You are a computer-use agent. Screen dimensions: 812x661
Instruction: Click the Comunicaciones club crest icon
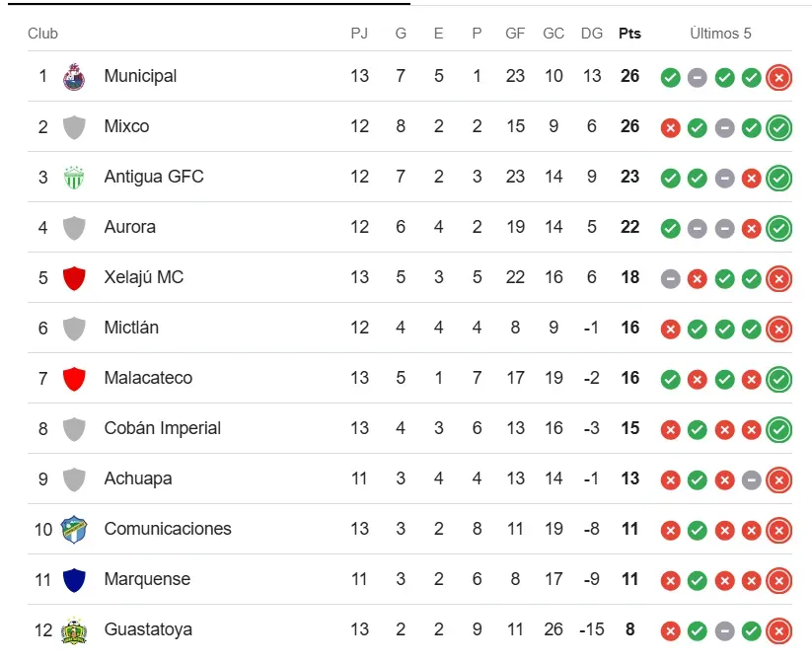click(x=74, y=529)
